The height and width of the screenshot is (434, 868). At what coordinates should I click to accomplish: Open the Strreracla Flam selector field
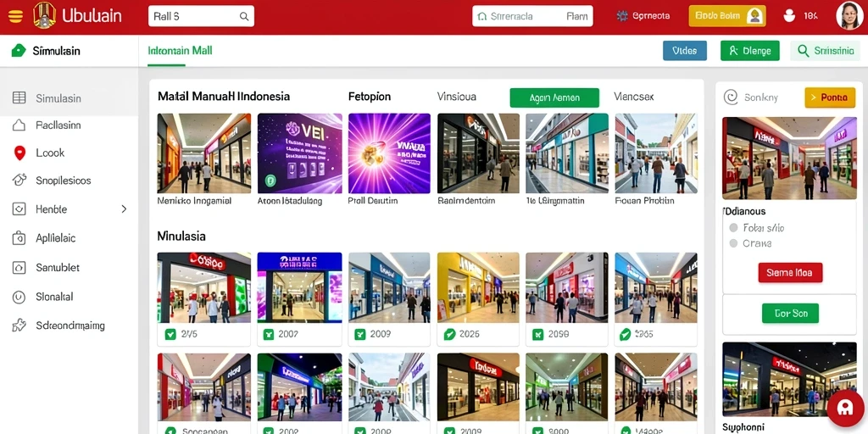coord(532,17)
